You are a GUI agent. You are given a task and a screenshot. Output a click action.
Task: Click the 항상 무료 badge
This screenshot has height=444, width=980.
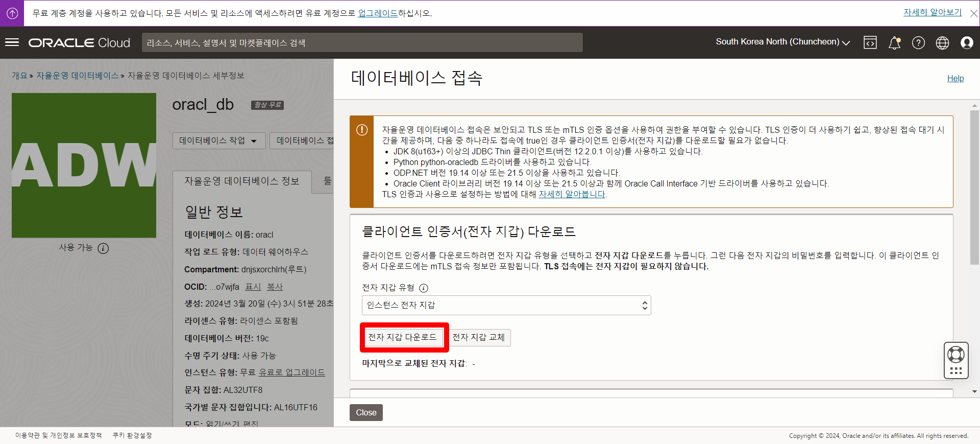267,105
